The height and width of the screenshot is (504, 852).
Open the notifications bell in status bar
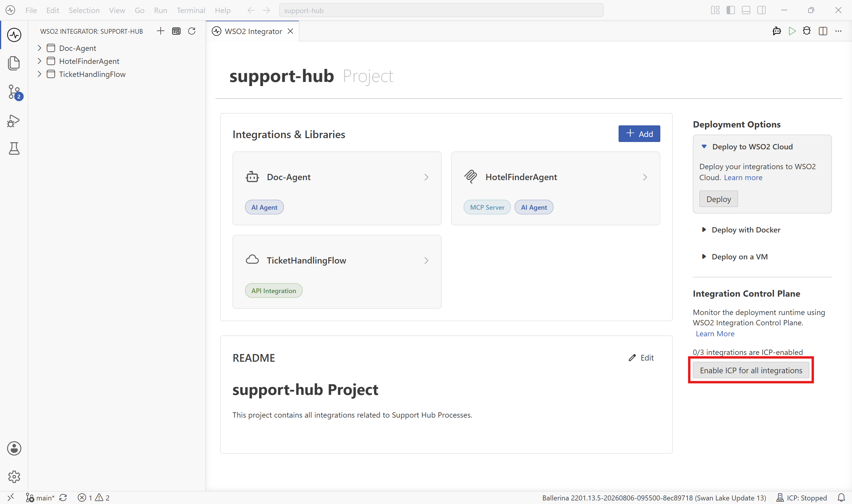coord(841,497)
